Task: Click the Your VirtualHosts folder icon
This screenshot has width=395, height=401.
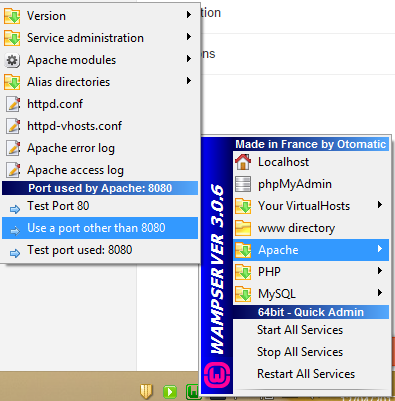Action: click(243, 206)
